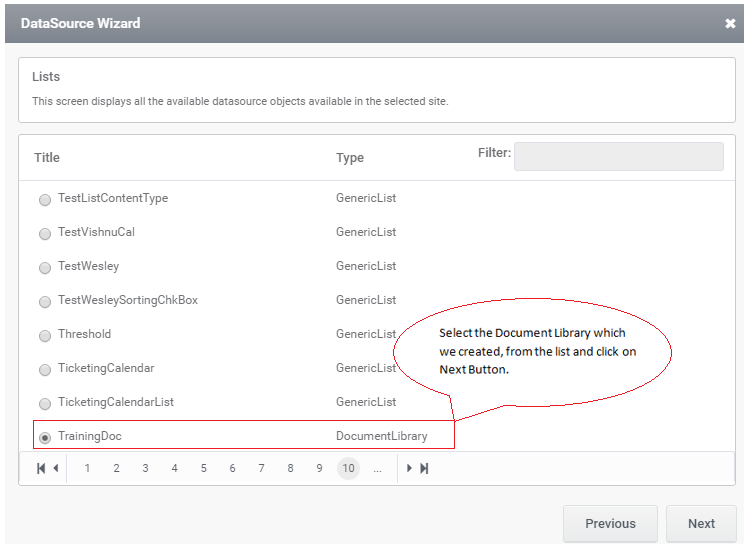Sort by Type column header

(x=349, y=157)
